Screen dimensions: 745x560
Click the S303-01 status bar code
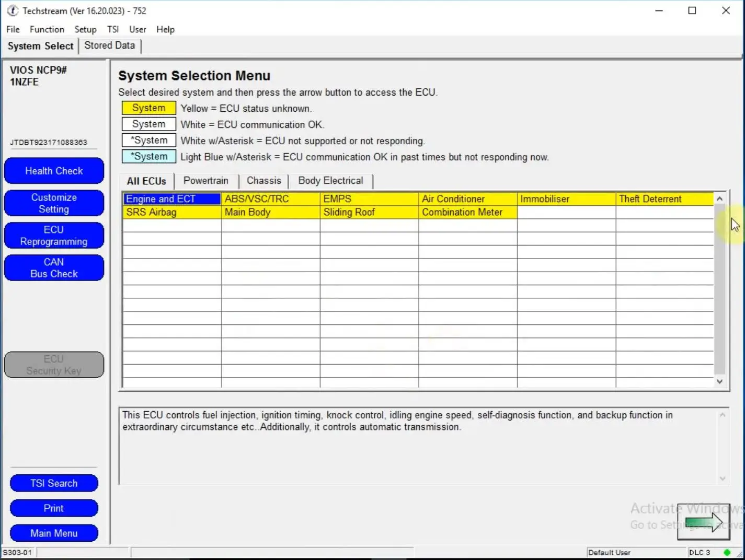(17, 552)
